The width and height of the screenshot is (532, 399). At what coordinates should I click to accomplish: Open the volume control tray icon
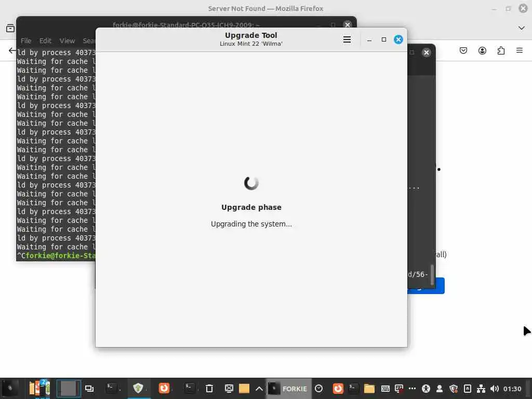tap(495, 389)
